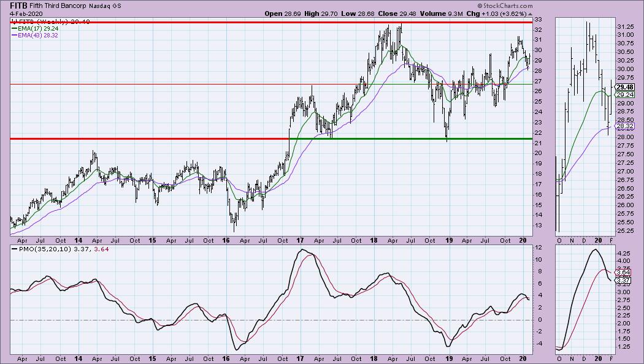Click year 19 label under PMO panel

449,358
